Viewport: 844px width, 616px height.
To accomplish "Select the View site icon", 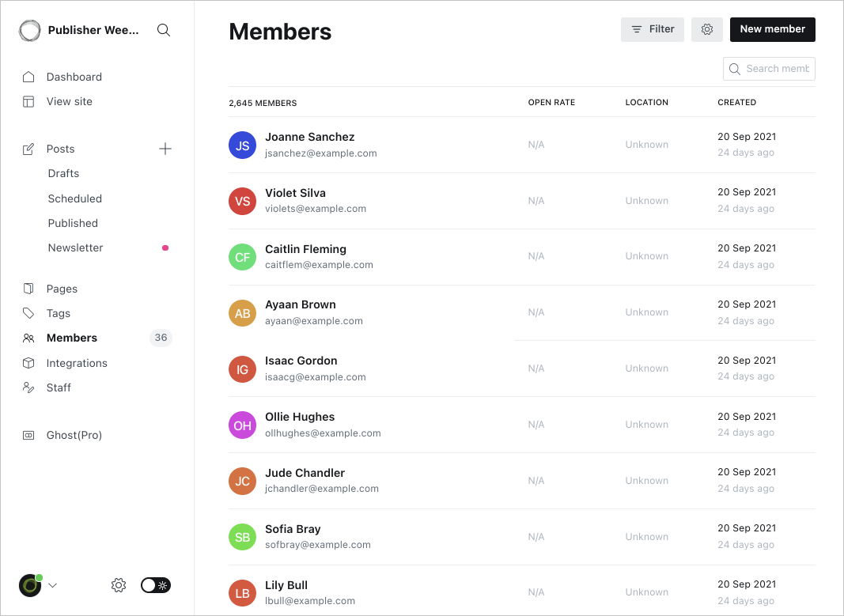I will 28,101.
